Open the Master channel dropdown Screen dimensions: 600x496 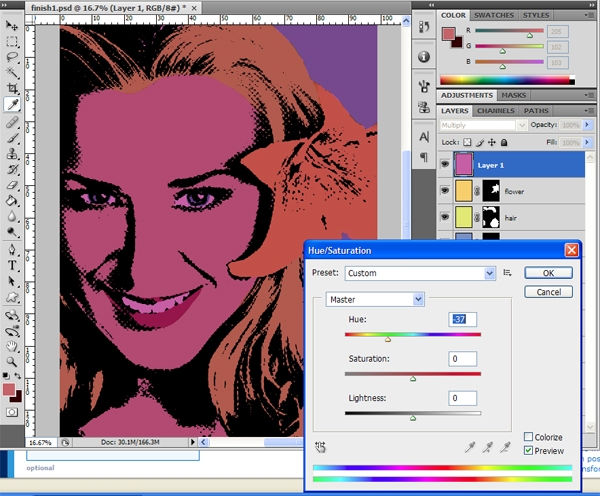[375, 299]
